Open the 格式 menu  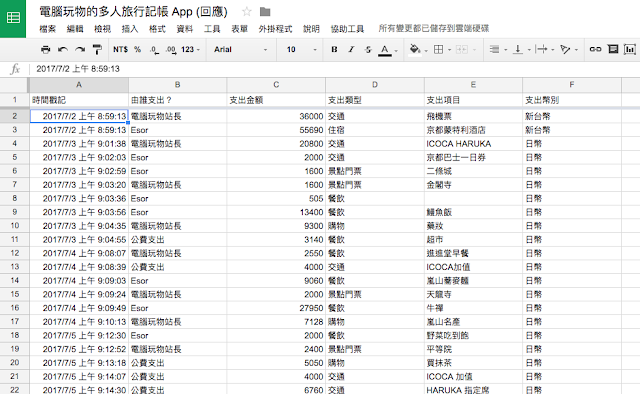coord(157,29)
